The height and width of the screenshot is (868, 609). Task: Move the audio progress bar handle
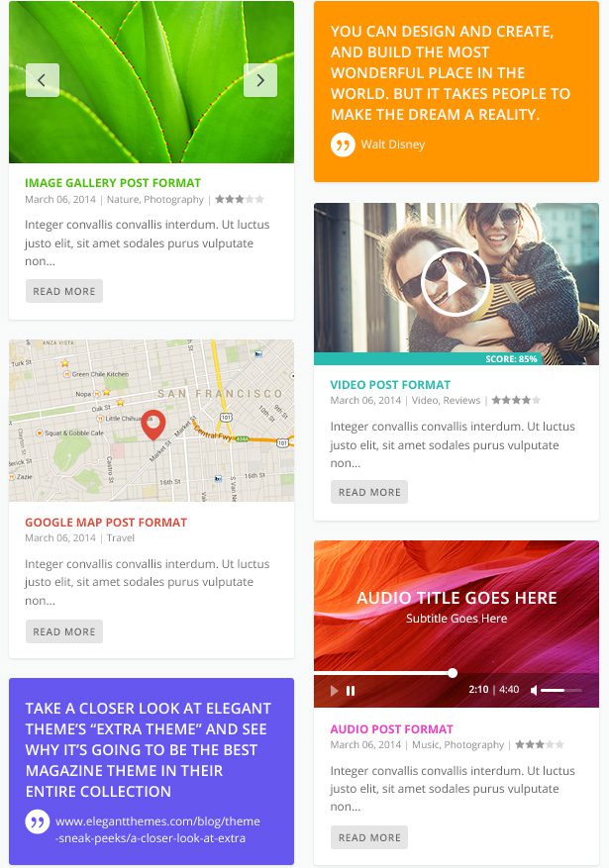click(x=453, y=673)
